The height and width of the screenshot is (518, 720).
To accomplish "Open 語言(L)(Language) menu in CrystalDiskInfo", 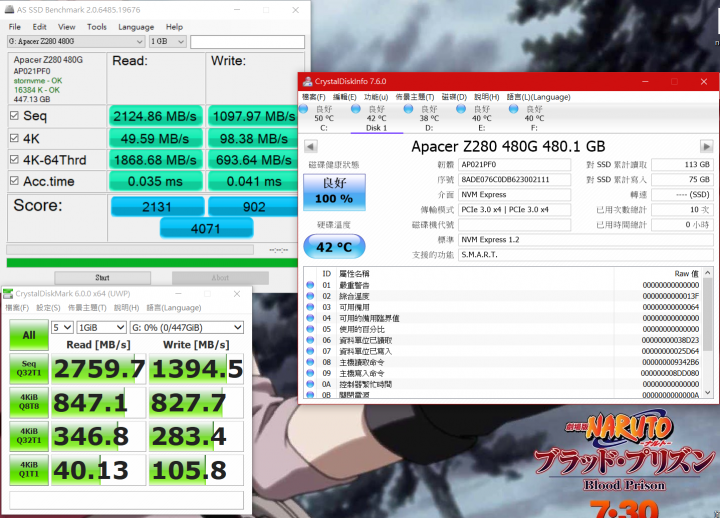I will [x=539, y=97].
